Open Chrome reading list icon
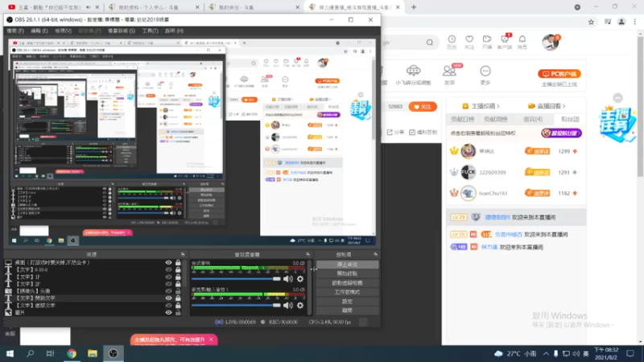 (x=608, y=23)
